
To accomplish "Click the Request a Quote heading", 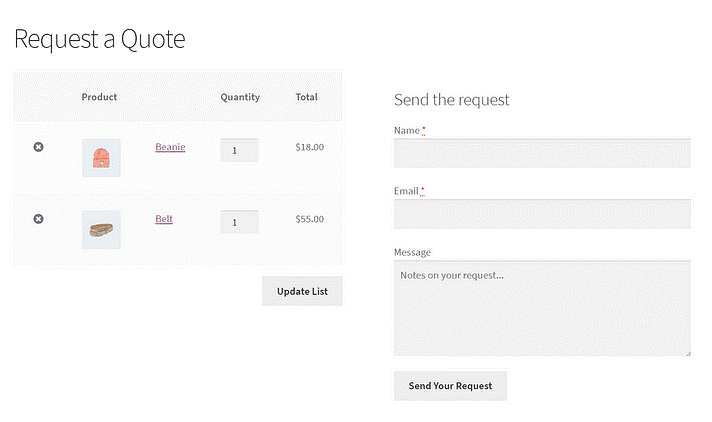I will 99,39.
